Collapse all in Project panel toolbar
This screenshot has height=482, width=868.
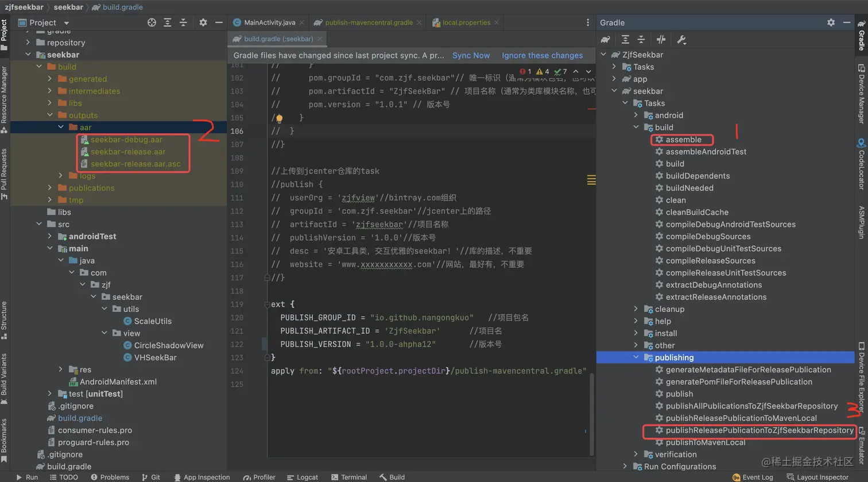tap(183, 22)
